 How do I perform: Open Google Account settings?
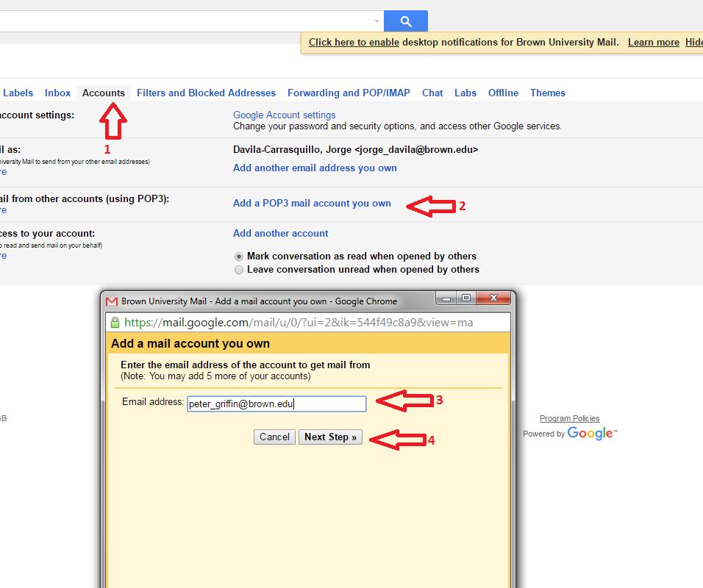[x=283, y=115]
